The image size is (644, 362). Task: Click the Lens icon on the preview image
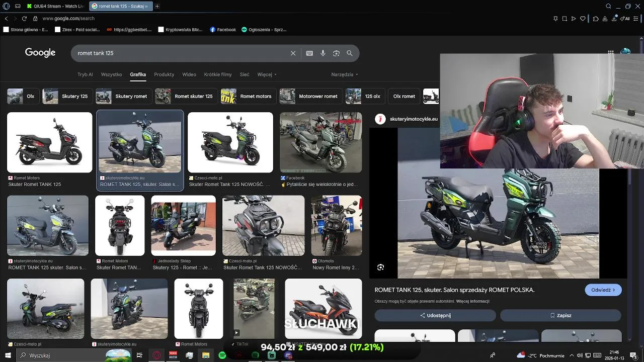[x=381, y=267]
